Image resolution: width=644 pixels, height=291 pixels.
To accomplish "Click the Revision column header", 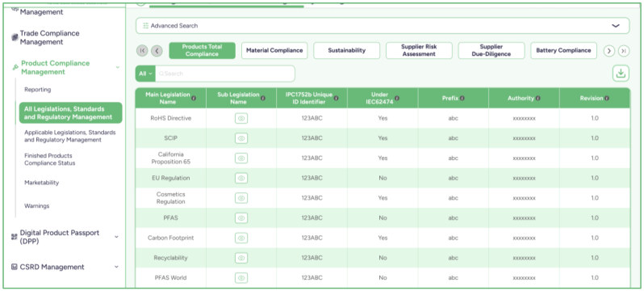I will pyautogui.click(x=595, y=99).
